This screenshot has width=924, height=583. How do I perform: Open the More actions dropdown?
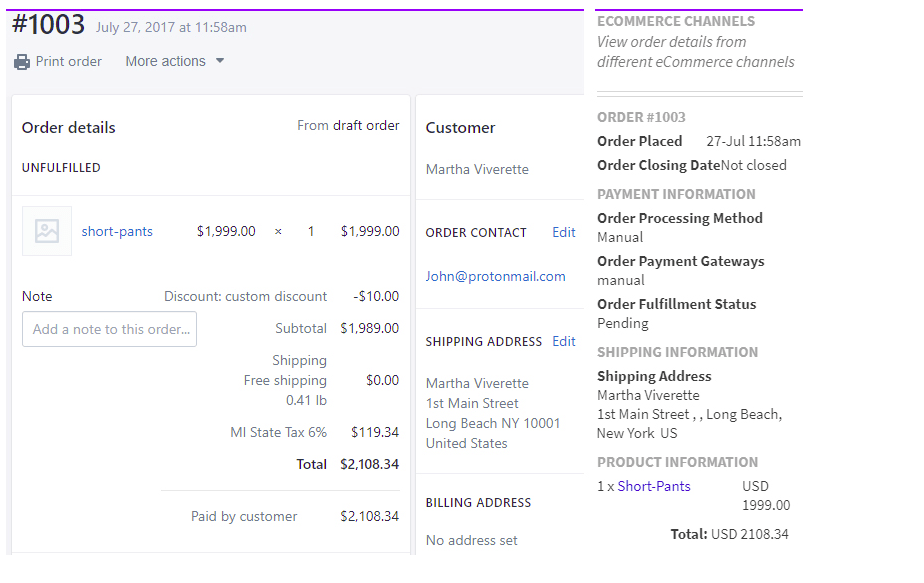pyautogui.click(x=165, y=61)
